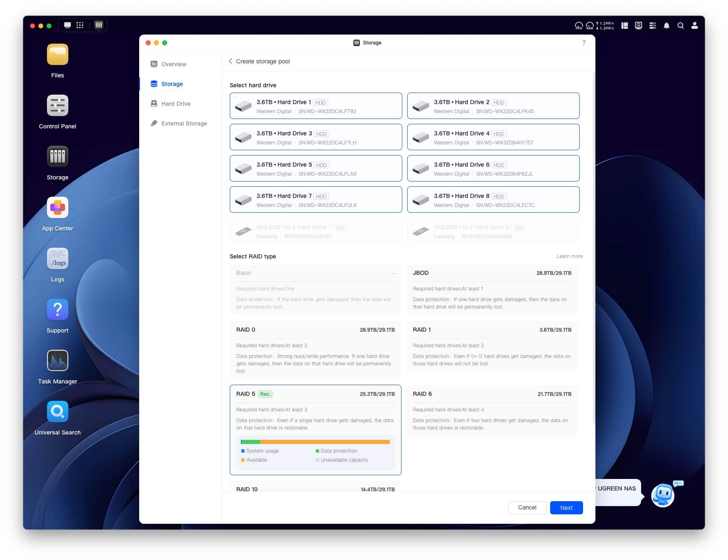Open the network speed indicator
The height and width of the screenshot is (560, 728).
click(x=605, y=26)
